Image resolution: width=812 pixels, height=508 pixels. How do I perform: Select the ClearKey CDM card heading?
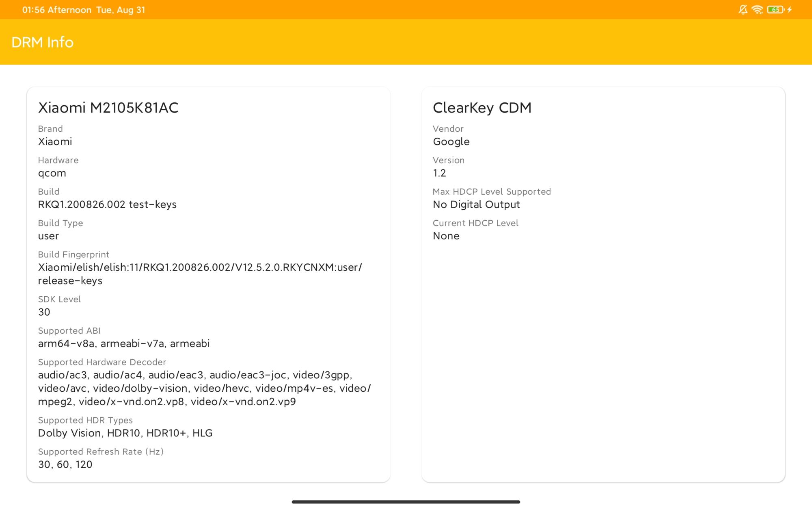[x=482, y=108]
